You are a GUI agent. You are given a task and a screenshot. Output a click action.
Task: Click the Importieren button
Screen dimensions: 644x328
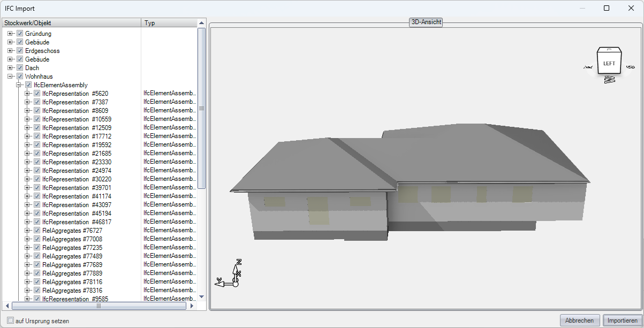point(622,321)
